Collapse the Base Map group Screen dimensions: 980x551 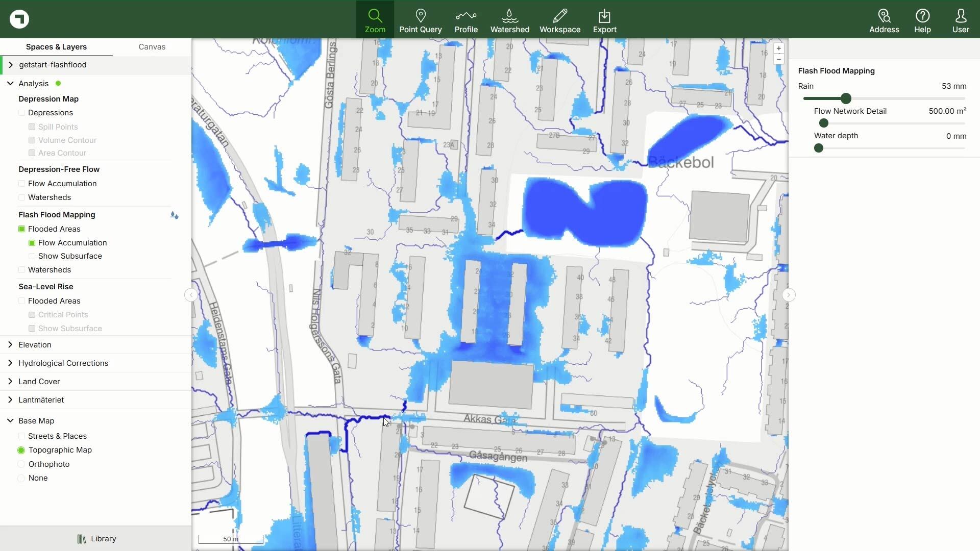pyautogui.click(x=10, y=421)
